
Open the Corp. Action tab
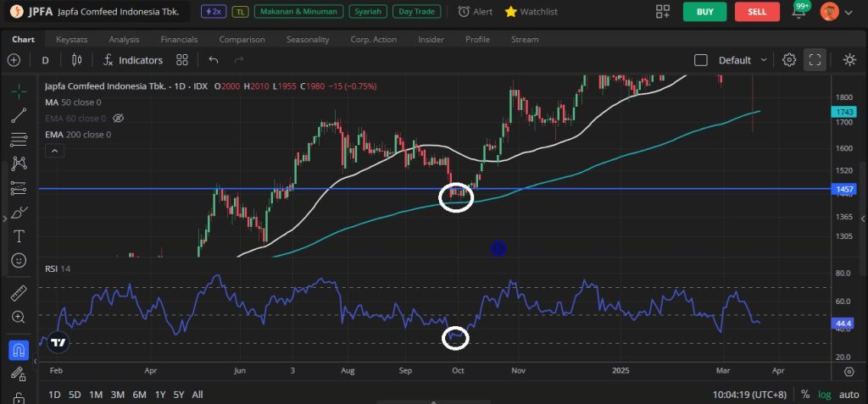(x=374, y=39)
